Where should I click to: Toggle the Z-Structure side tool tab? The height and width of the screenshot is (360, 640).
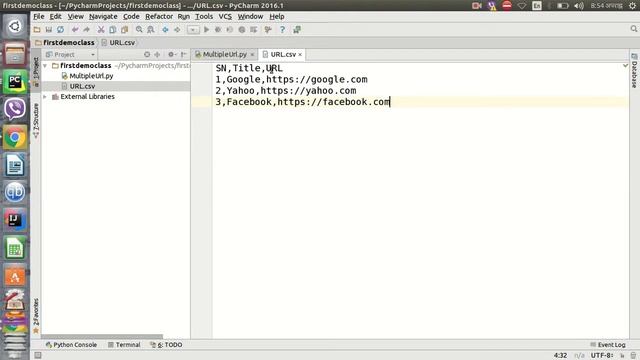point(36,121)
